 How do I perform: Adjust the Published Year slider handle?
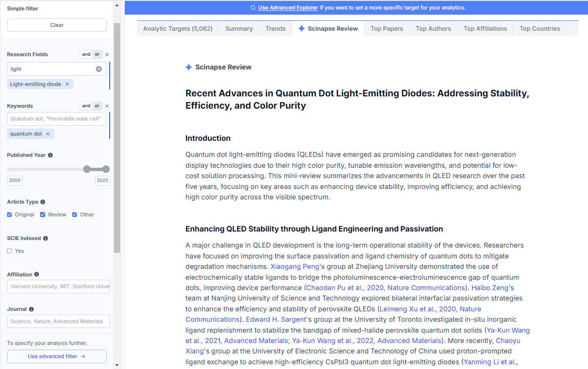pyautogui.click(x=88, y=169)
